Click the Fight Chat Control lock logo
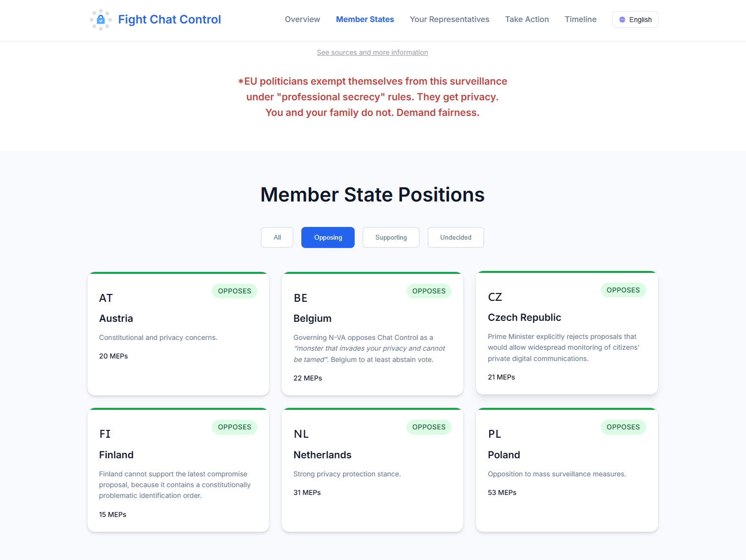The height and width of the screenshot is (560, 746). 100,20
